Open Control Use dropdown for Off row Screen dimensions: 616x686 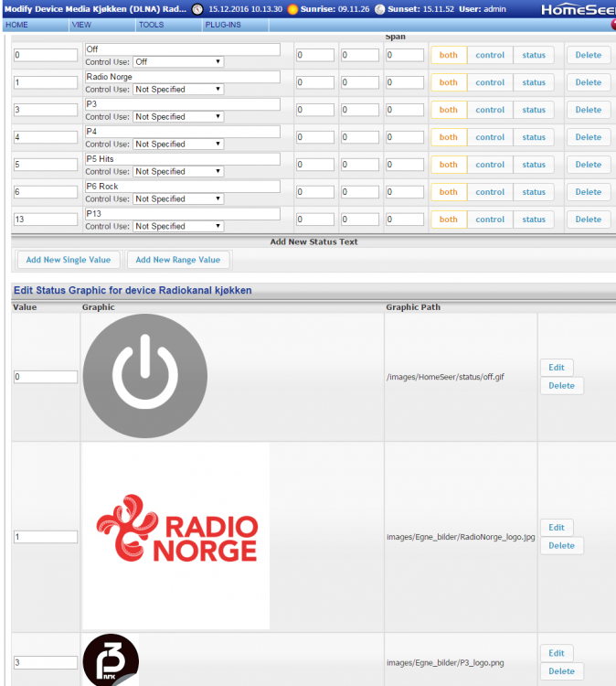pyautogui.click(x=178, y=62)
